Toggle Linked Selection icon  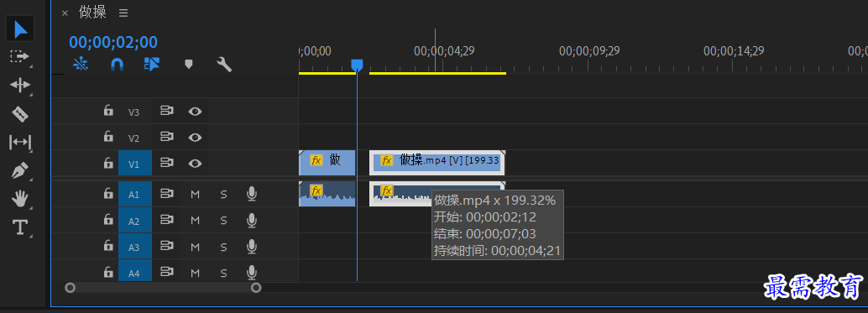coord(152,64)
